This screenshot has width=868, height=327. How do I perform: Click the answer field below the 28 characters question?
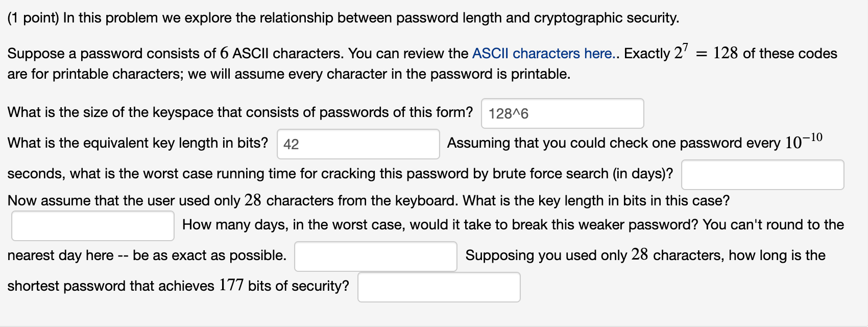(92, 225)
